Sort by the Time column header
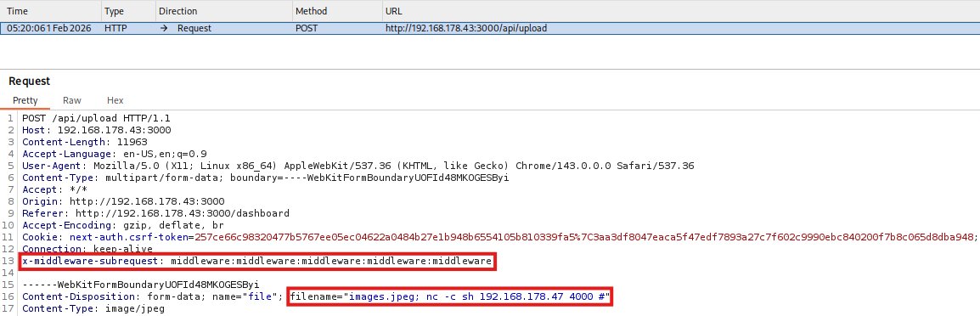The image size is (980, 316). click(51, 11)
